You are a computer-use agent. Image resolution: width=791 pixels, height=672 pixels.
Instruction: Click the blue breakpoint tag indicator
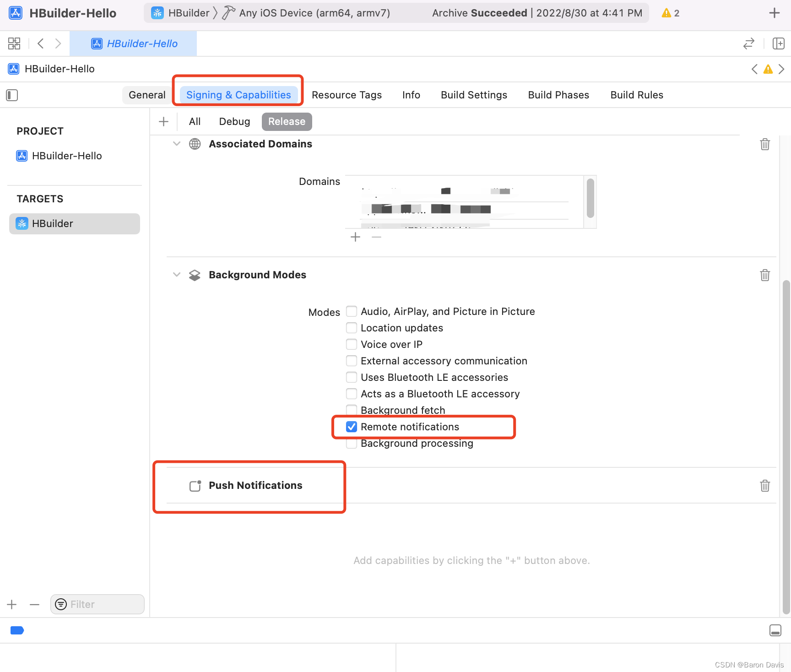17,630
